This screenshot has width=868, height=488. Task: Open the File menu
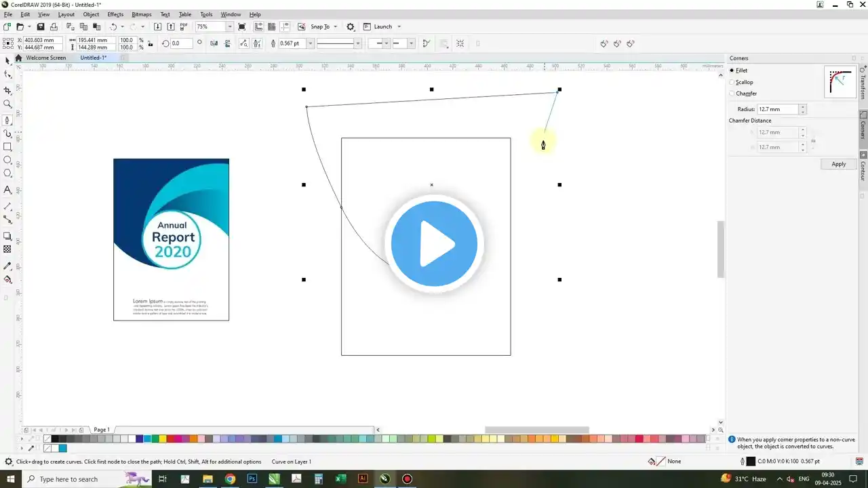[8, 14]
